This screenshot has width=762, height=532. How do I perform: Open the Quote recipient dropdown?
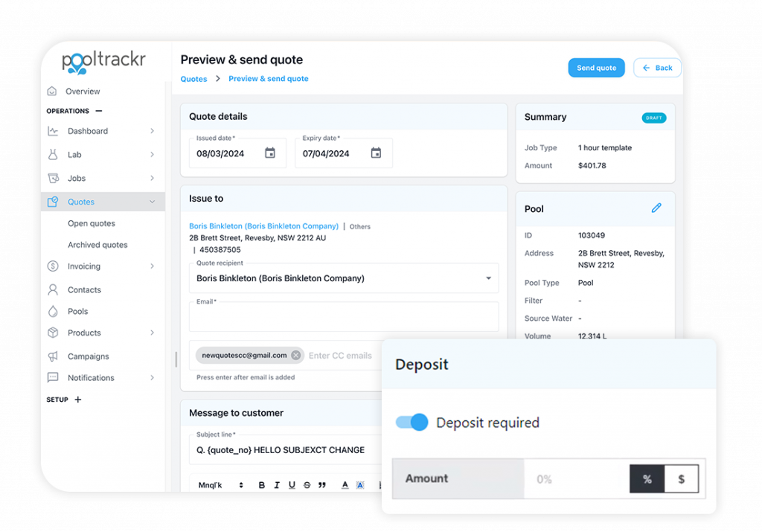point(344,278)
